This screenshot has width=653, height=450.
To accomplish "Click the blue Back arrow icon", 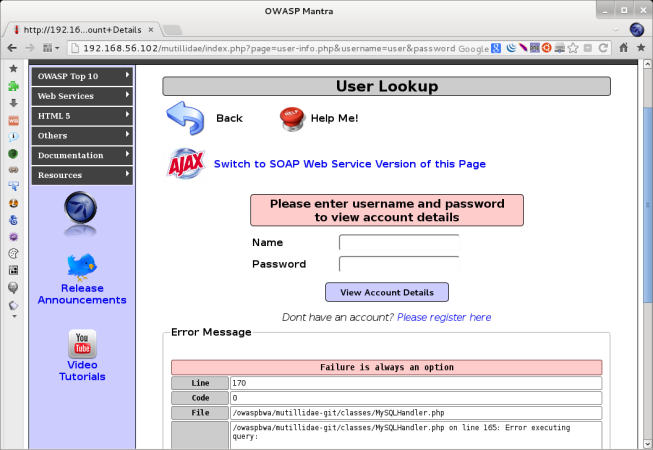I will click(x=185, y=118).
